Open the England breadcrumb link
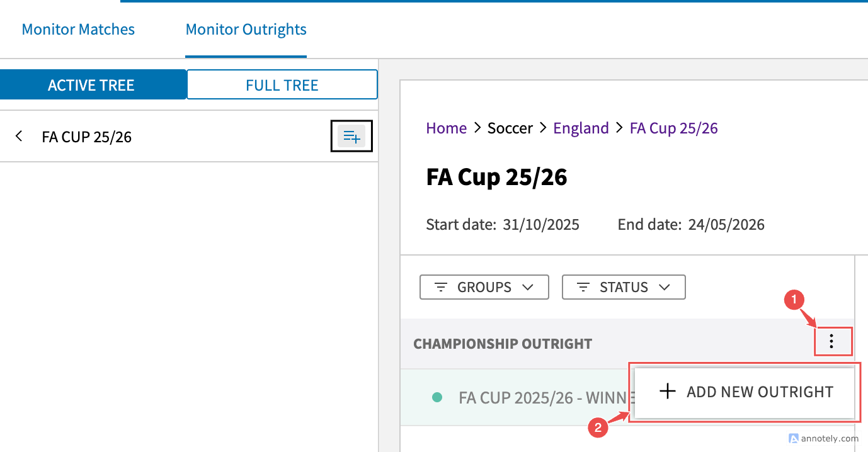 point(581,128)
